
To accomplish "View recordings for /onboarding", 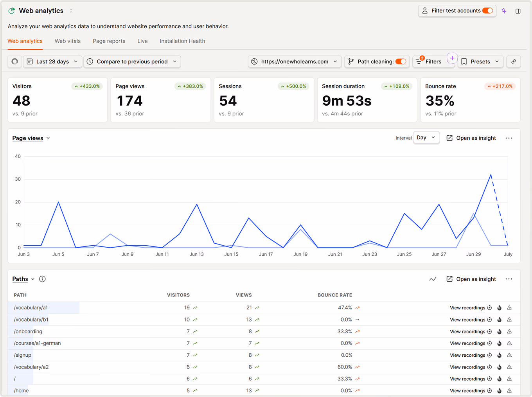I will pos(471,331).
